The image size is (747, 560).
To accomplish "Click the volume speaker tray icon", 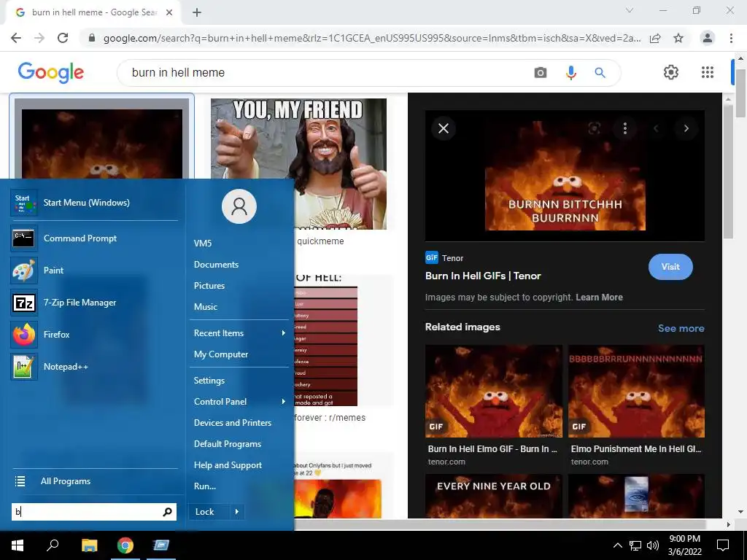I will pyautogui.click(x=653, y=545).
